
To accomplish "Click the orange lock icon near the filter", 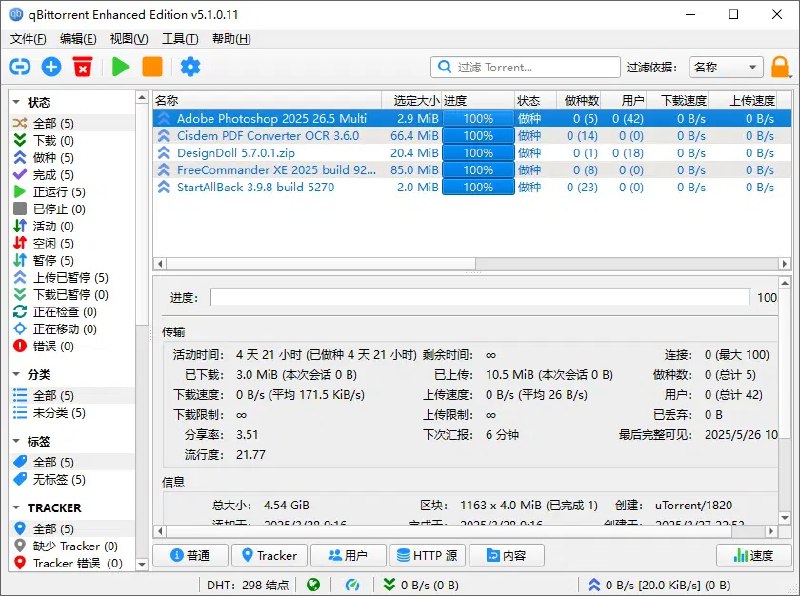I will [777, 67].
